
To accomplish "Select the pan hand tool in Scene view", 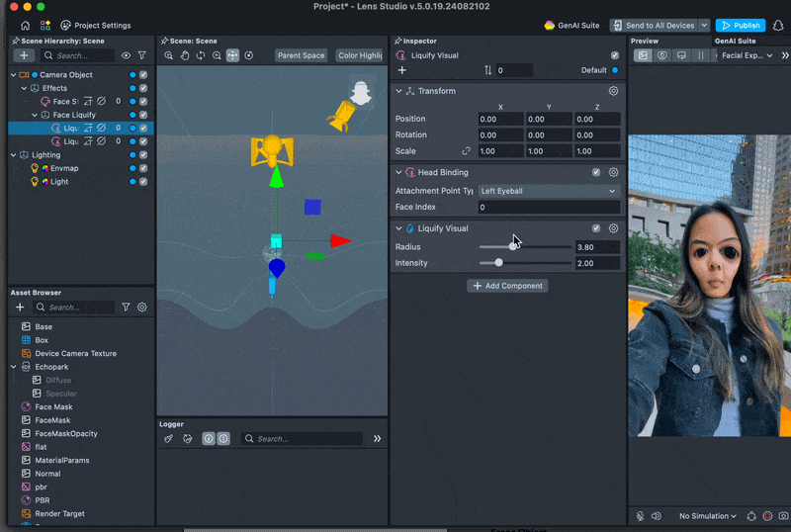I will [185, 55].
